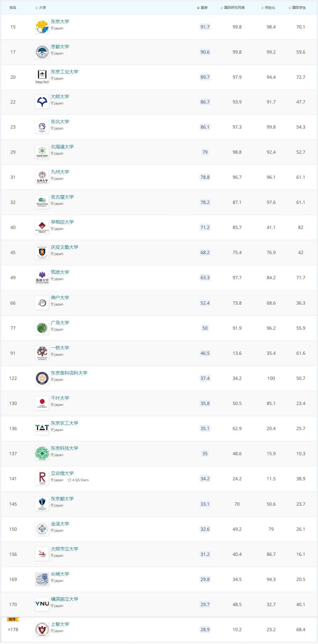This screenshot has width=318, height=644.
Task: Click the Waseda University logo
Action: (42, 227)
